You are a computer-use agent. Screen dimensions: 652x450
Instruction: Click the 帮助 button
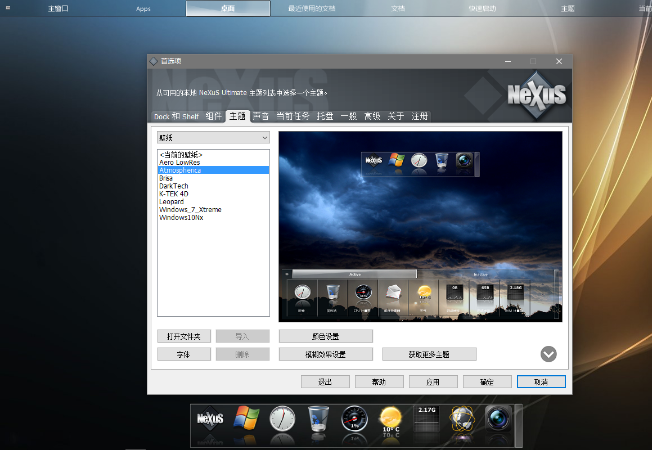[x=379, y=382]
